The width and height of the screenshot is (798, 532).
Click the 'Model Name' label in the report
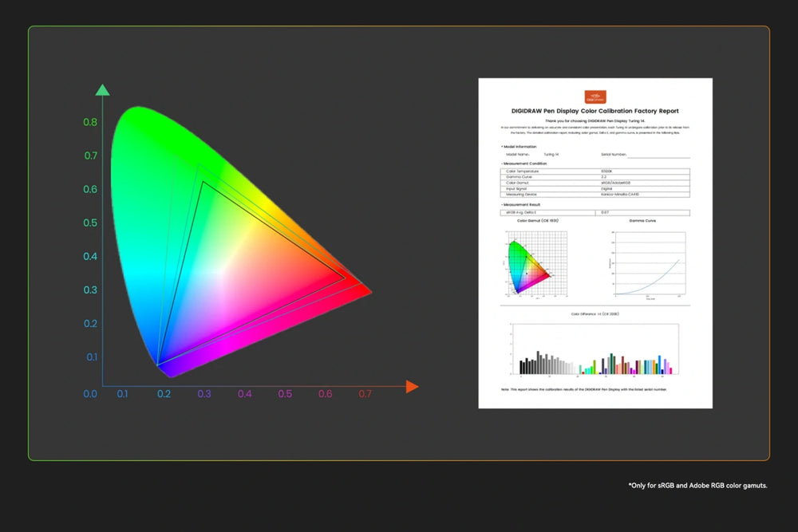(518, 154)
